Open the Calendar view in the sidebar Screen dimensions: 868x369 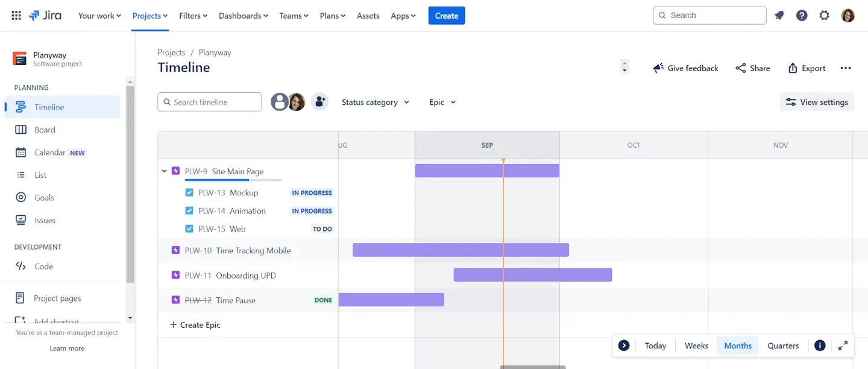point(48,152)
